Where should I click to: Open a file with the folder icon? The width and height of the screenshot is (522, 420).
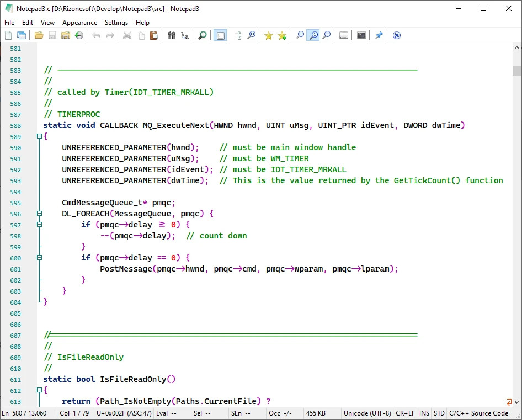coord(39,35)
